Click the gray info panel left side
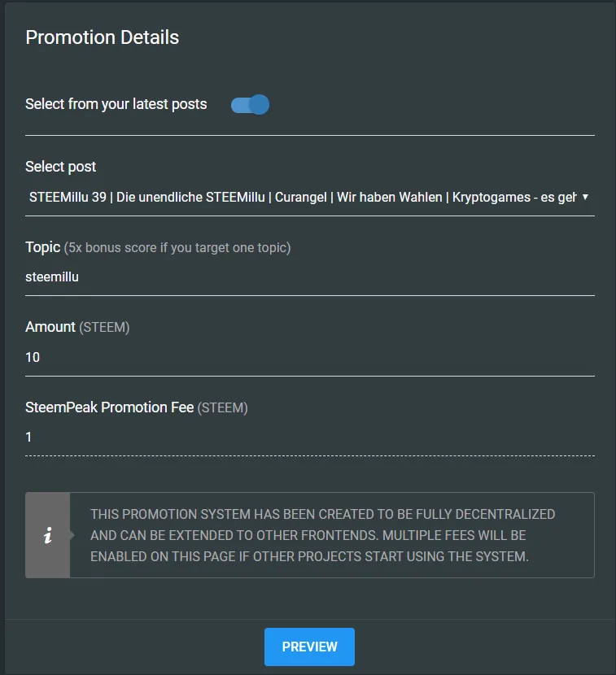 47,535
